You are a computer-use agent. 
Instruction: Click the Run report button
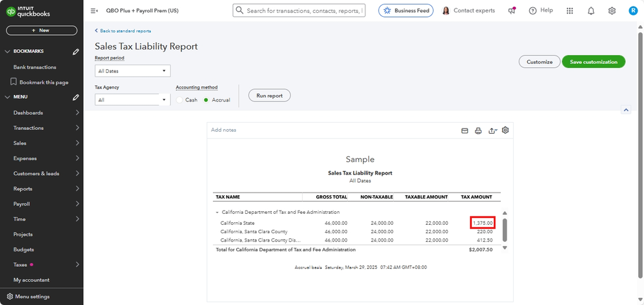269,95
